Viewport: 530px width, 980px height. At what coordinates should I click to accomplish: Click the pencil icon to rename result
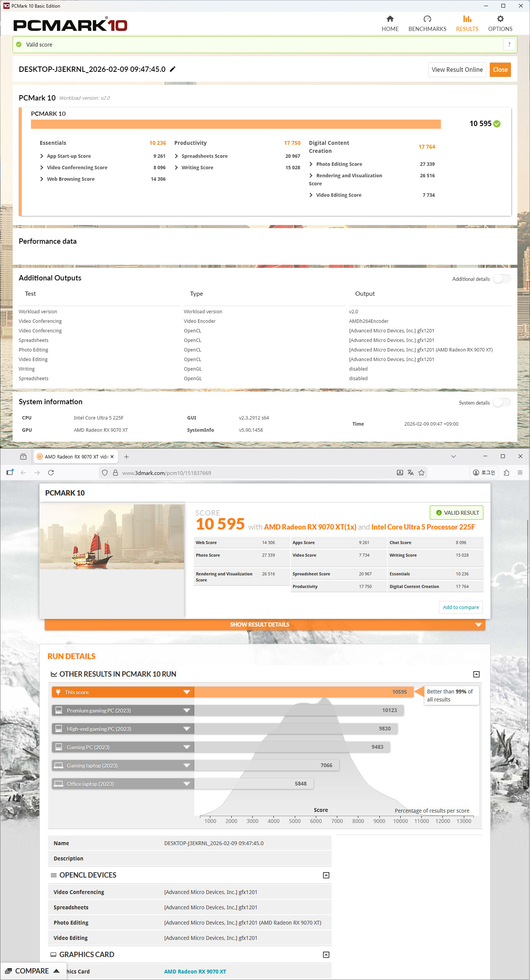[173, 69]
